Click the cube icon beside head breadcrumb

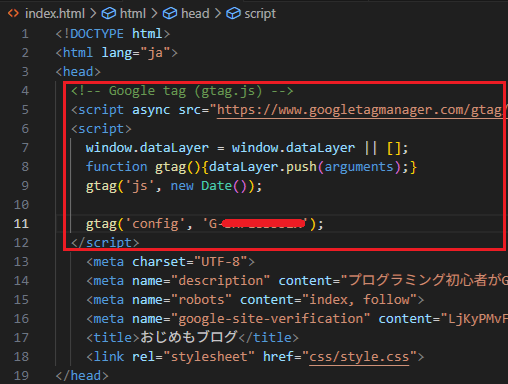(170, 14)
